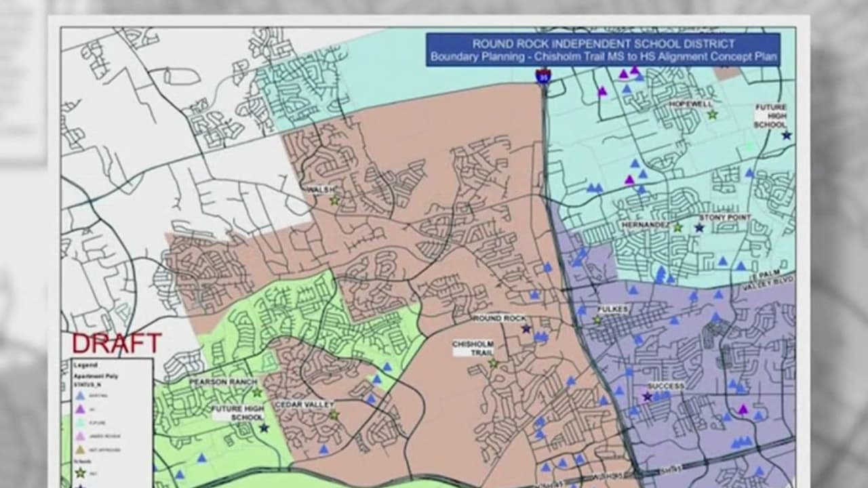The width and height of the screenshot is (868, 488).
Task: Select the Cedar Valley star marker
Action: pyautogui.click(x=333, y=415)
